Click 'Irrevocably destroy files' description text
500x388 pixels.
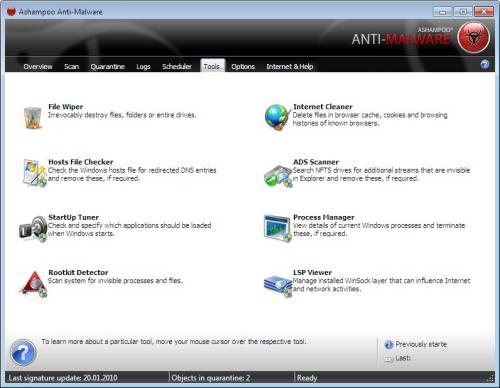[122, 115]
